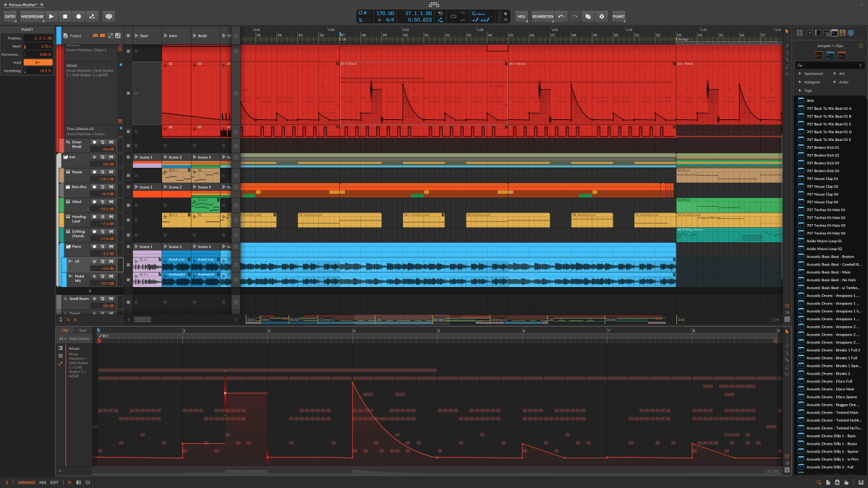The image size is (868, 488).
Task: Collapse the Piano group folder icon
Action: (x=67, y=247)
